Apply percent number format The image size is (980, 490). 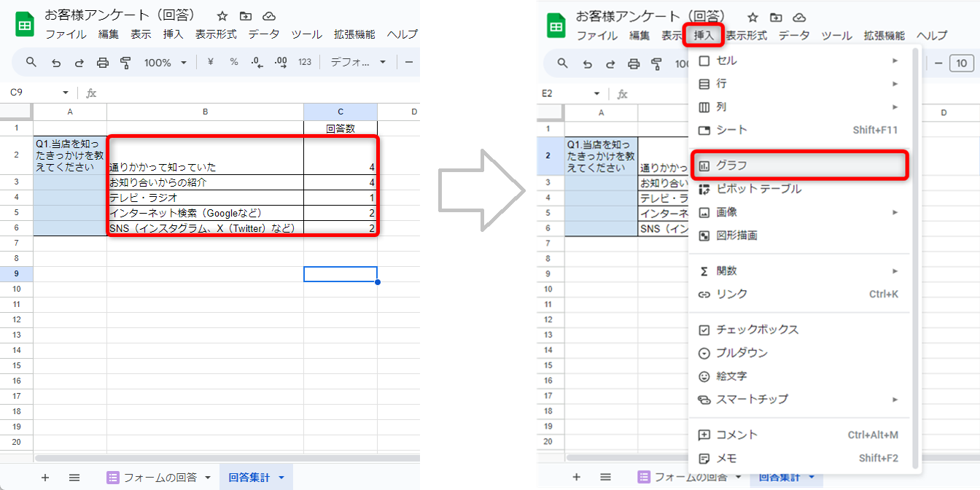coord(233,63)
